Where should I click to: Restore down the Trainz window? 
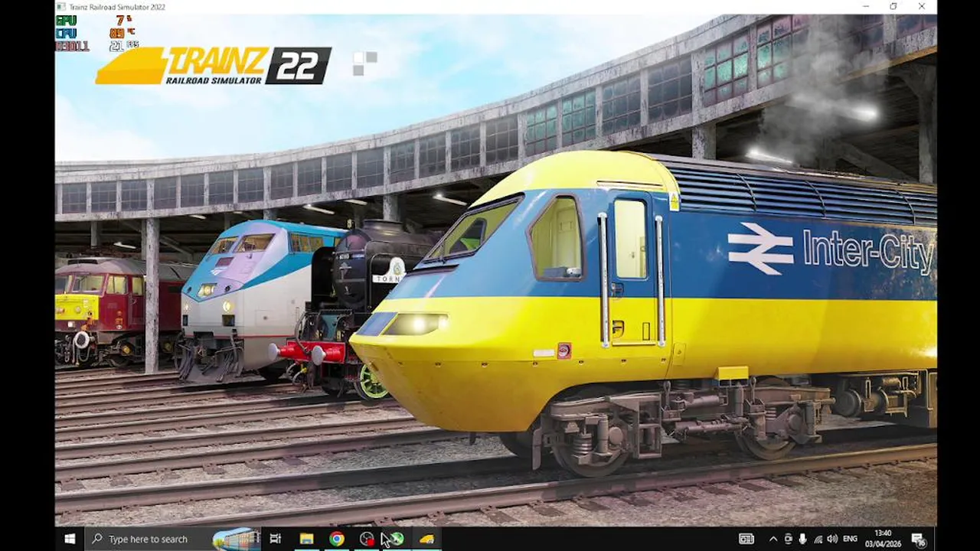[893, 7]
